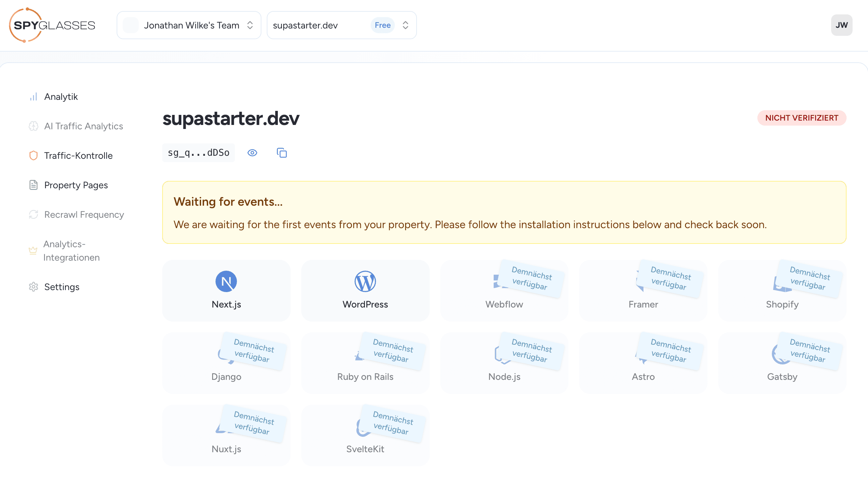868x477 pixels.
Task: Click the Spyglasses logo
Action: pyautogui.click(x=52, y=25)
